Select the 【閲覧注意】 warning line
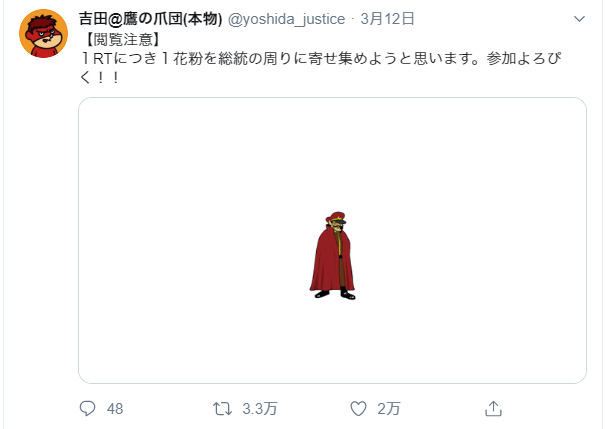Screen dimensions: 615x429 pos(122,39)
